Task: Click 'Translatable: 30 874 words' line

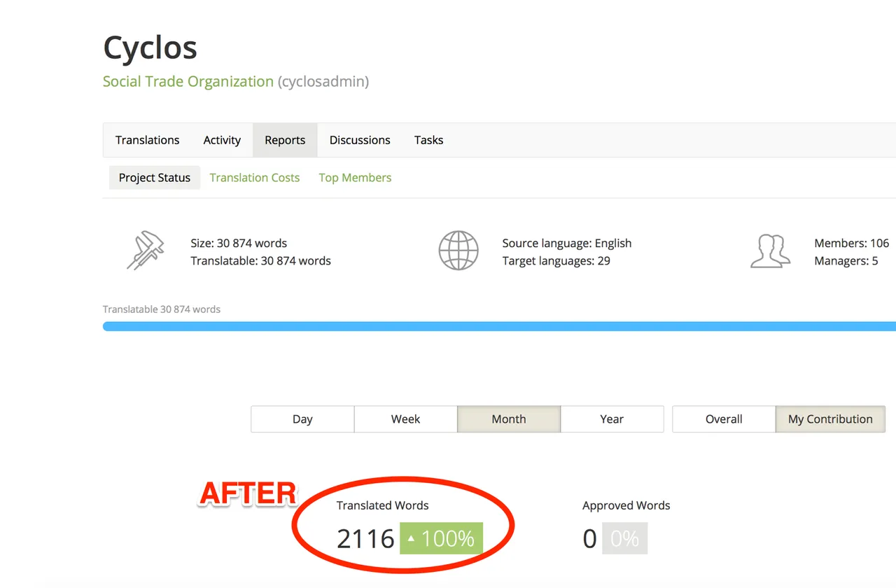Action: (x=260, y=260)
